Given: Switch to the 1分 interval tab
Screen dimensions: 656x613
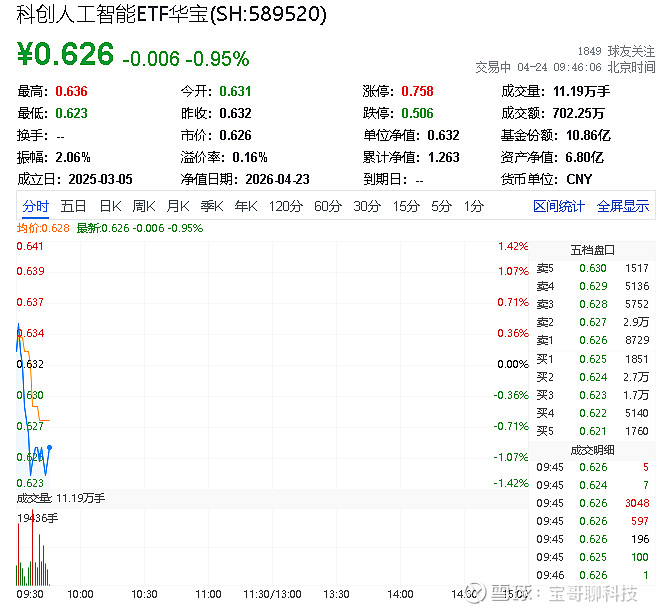Looking at the screenshot, I should tap(474, 206).
